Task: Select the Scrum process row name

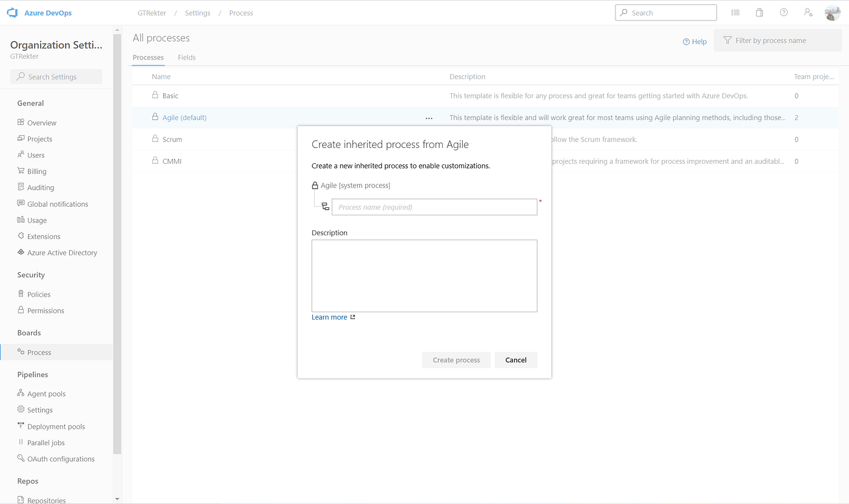Action: 172,139
